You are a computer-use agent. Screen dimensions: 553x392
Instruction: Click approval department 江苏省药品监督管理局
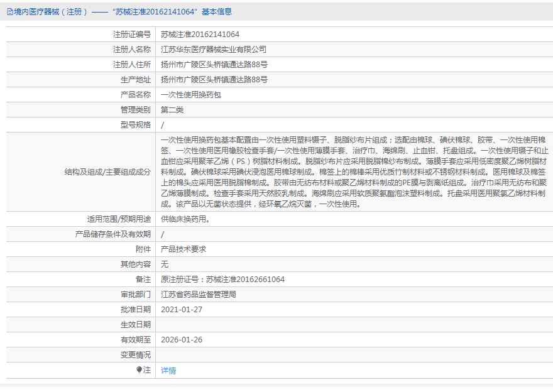199,295
